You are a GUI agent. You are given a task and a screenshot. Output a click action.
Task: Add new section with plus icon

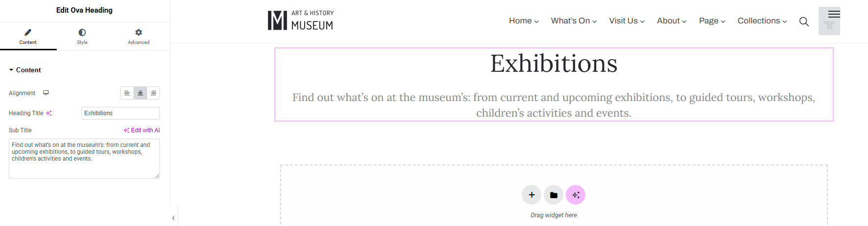[x=532, y=195]
